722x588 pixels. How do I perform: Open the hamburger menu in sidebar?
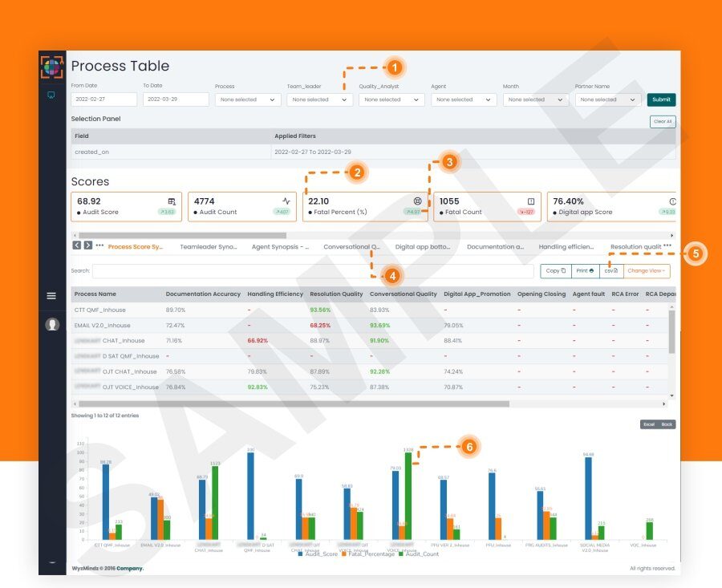click(51, 296)
